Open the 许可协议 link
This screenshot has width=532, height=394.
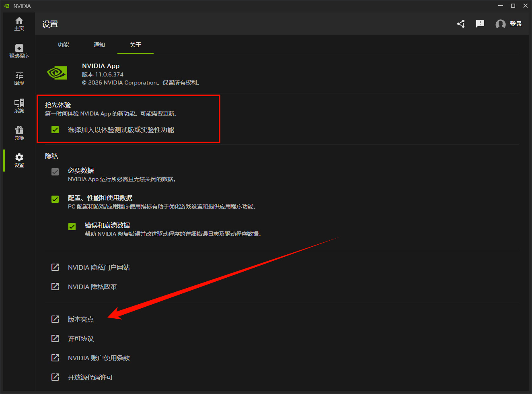pos(81,339)
